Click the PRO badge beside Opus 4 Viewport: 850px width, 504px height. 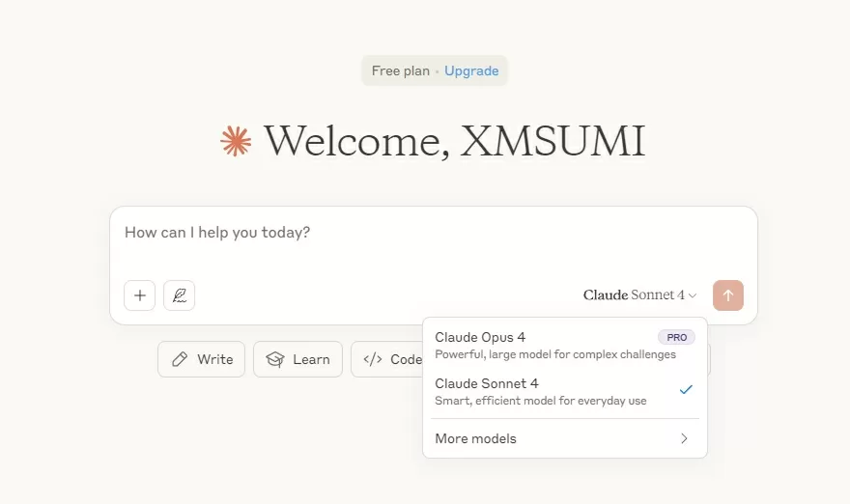coord(676,337)
